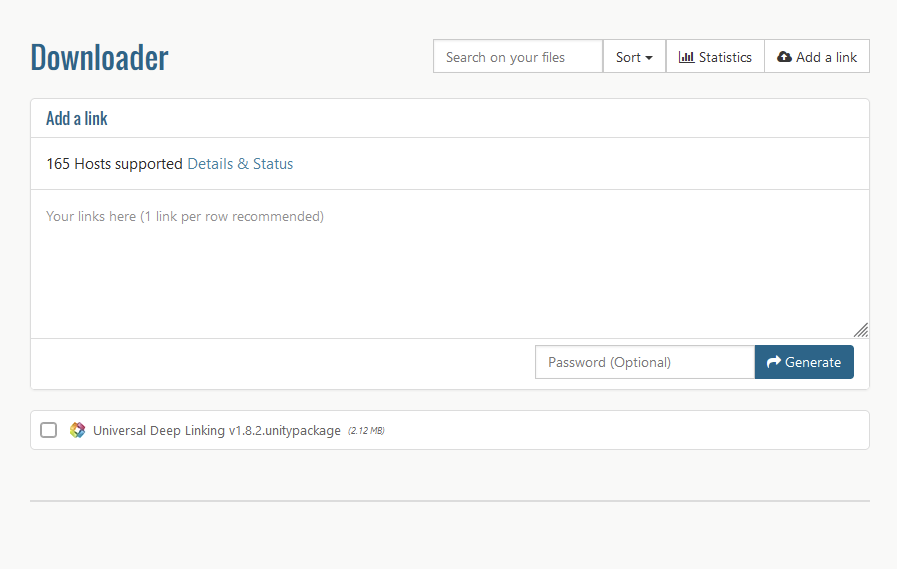Click the bar chart icon on Statistics
The height and width of the screenshot is (569, 897).
pyautogui.click(x=686, y=57)
